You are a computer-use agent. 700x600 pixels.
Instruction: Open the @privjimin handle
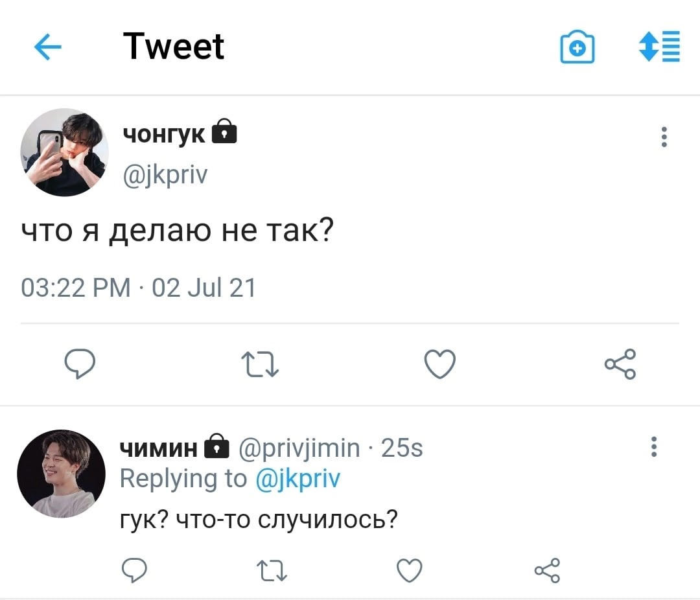[299, 448]
